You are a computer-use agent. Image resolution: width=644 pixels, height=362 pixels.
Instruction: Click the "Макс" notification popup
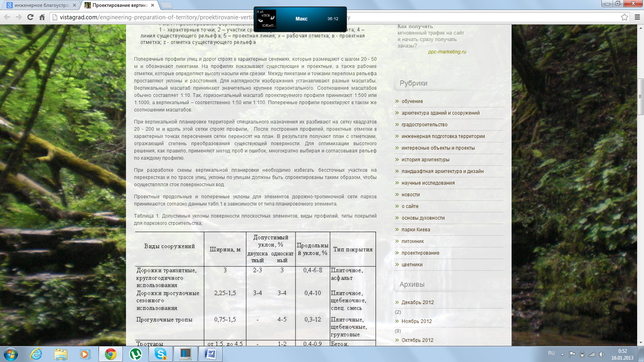point(300,19)
